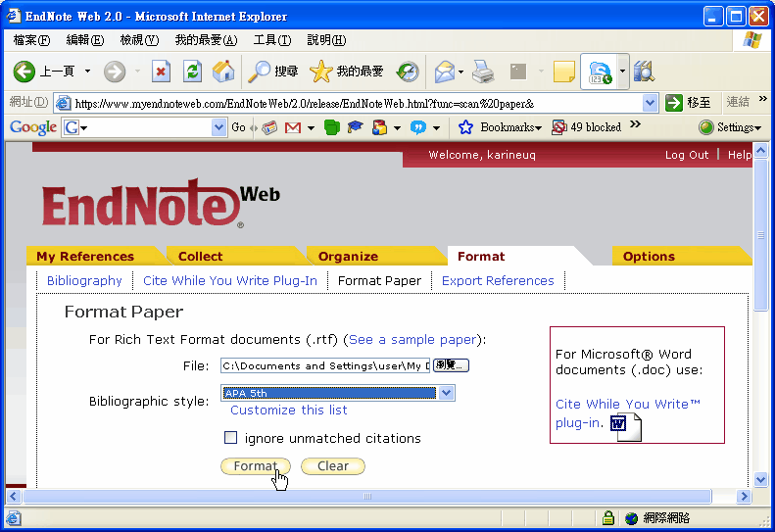
Task: Switch to the Collect tab
Action: (200, 257)
